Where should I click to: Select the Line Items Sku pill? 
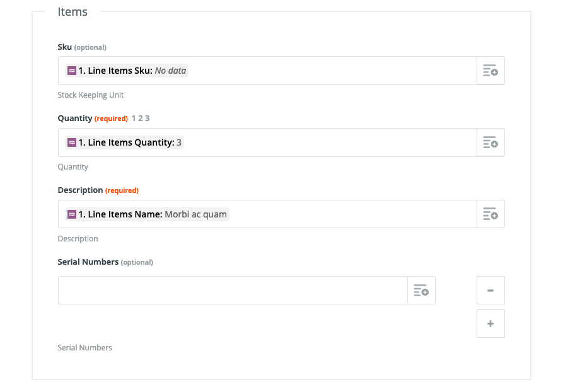(127, 71)
